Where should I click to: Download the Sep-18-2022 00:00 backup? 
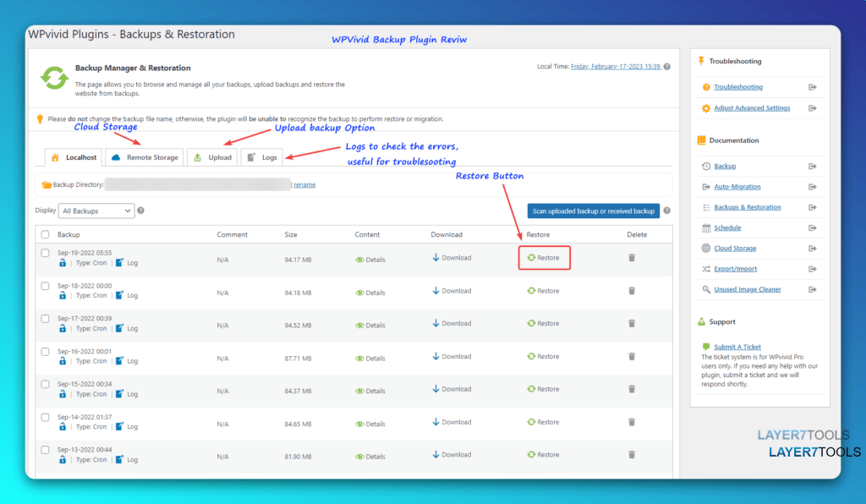[452, 291]
